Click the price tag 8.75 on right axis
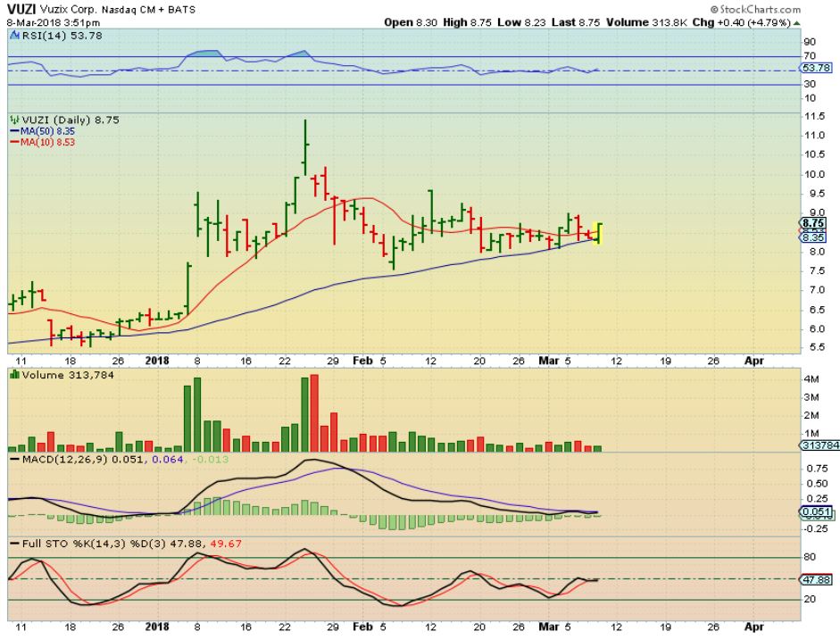This screenshot has width=840, height=640. point(814,223)
